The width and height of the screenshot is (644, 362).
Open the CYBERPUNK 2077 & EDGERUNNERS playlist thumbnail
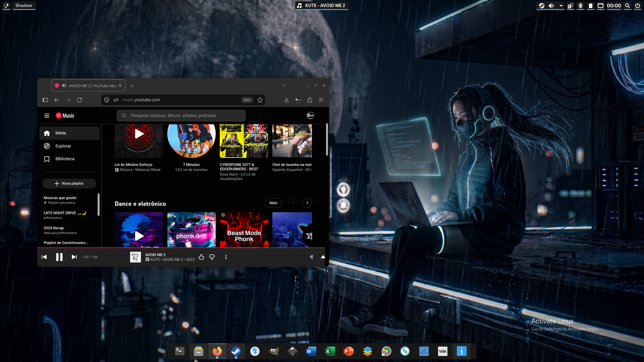(x=244, y=141)
